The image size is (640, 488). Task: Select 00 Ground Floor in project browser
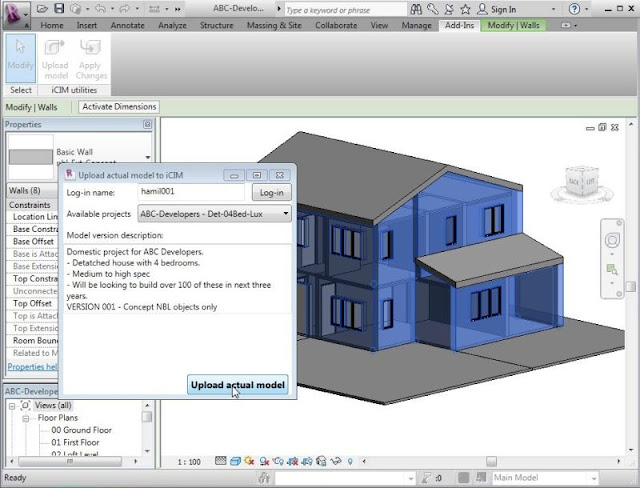pyautogui.click(x=81, y=430)
